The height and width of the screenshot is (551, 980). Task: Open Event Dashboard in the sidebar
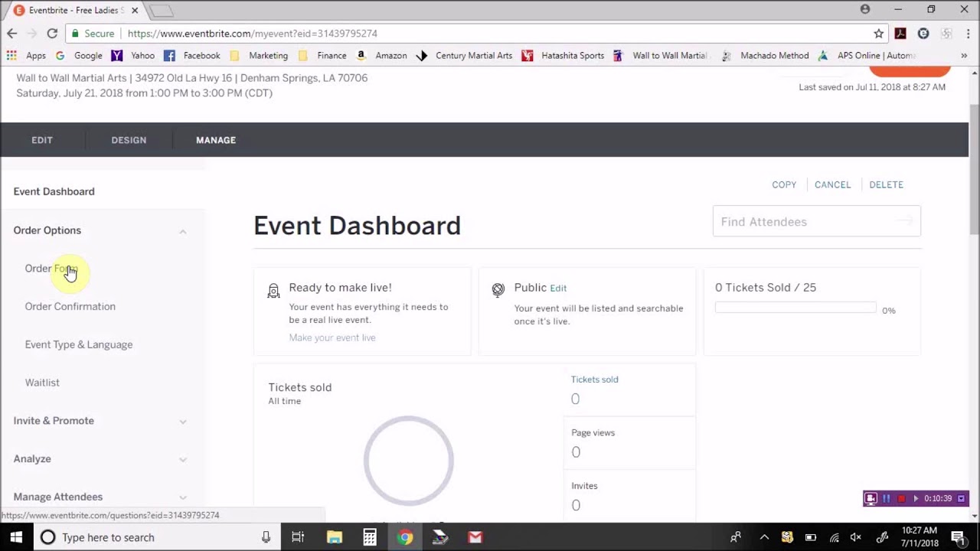click(54, 191)
